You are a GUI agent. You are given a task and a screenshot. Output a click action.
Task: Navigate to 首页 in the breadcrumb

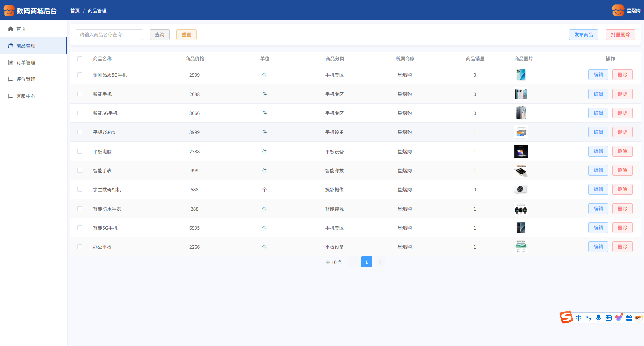coord(75,11)
